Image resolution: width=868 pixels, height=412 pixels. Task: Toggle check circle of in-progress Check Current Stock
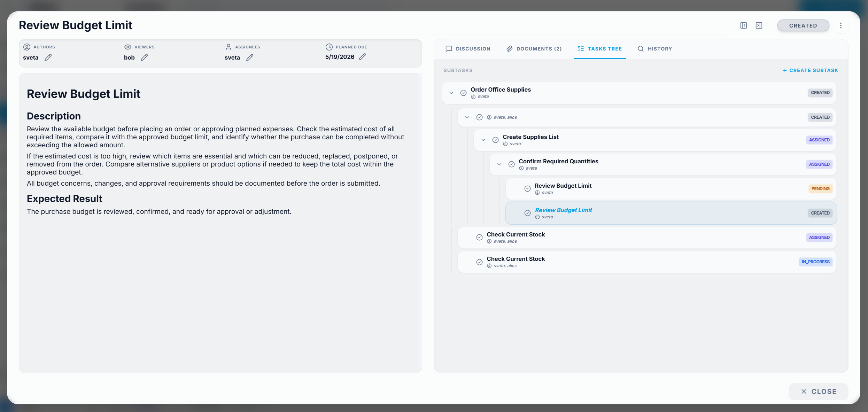[480, 262]
